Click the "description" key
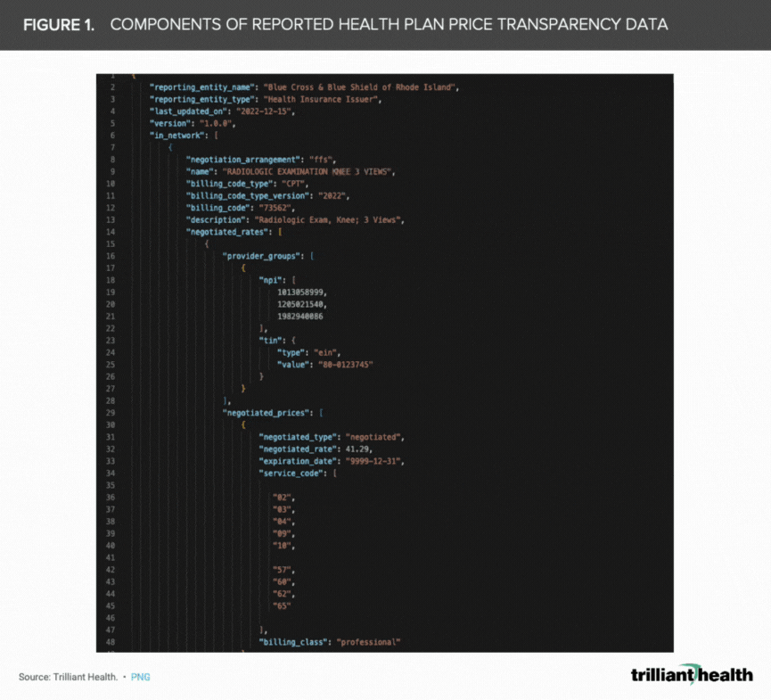Image resolution: width=771 pixels, height=700 pixels. pos(216,220)
